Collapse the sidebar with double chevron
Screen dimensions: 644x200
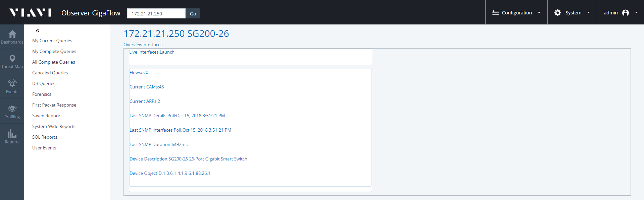pyautogui.click(x=38, y=30)
